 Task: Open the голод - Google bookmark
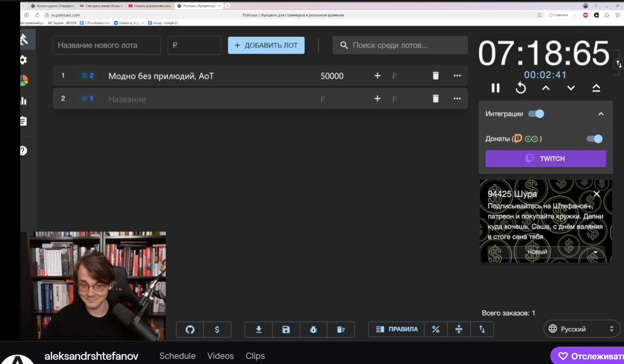[x=163, y=22]
